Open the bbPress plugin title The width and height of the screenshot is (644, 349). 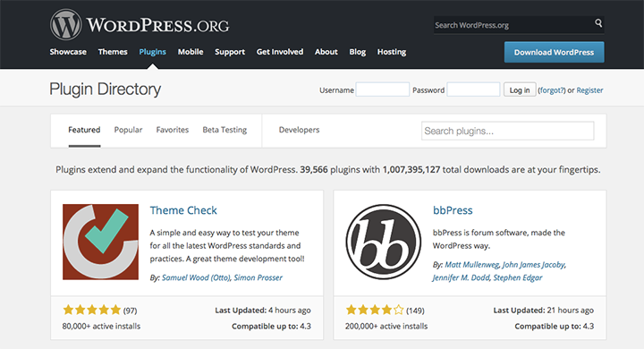coord(453,210)
